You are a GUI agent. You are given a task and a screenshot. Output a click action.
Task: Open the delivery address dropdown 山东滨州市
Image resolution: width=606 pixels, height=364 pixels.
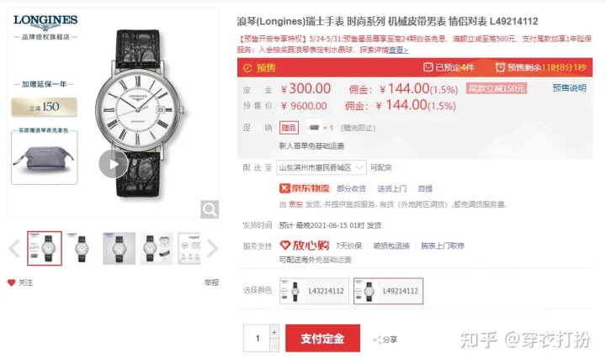coord(322,167)
